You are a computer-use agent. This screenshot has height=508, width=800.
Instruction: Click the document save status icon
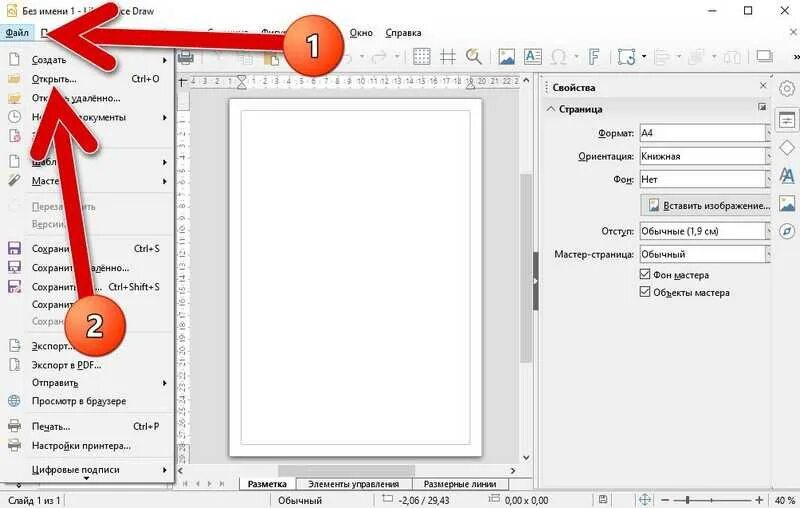(x=603, y=499)
